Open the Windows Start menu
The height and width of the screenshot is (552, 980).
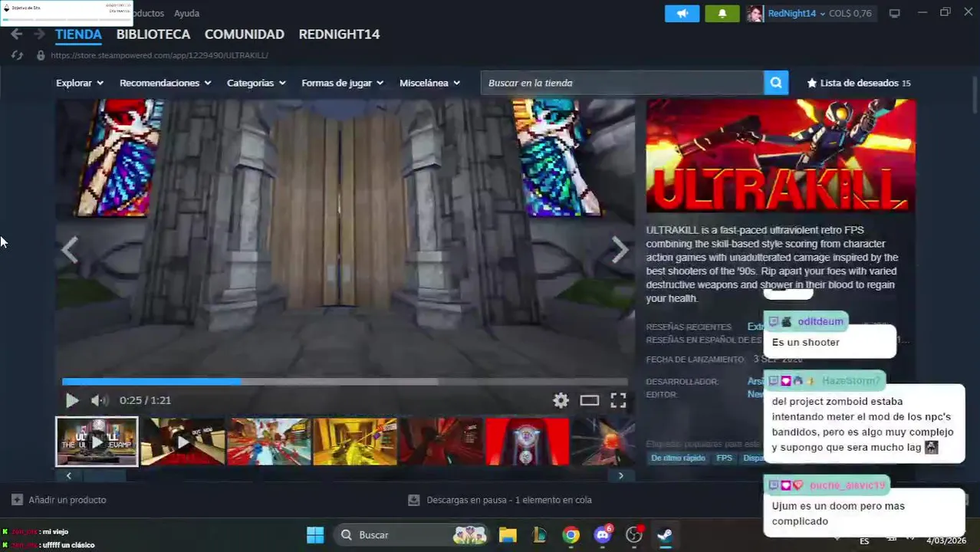(315, 535)
